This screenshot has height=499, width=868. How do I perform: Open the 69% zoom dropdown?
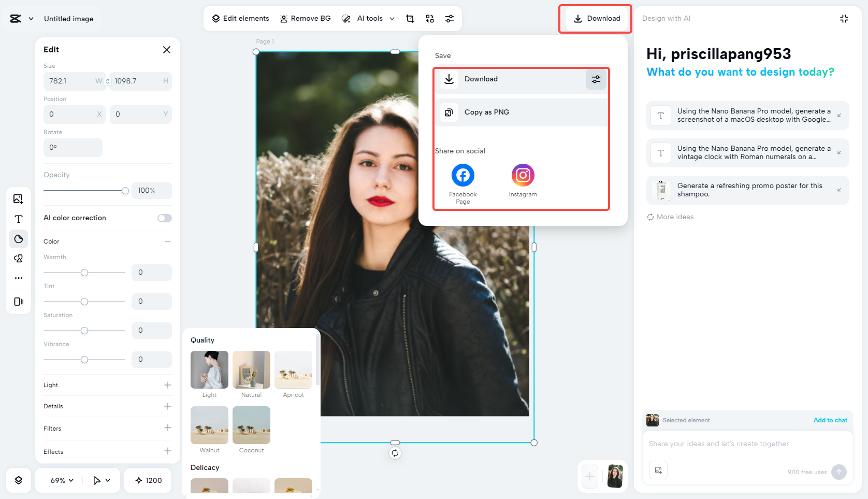click(x=62, y=480)
